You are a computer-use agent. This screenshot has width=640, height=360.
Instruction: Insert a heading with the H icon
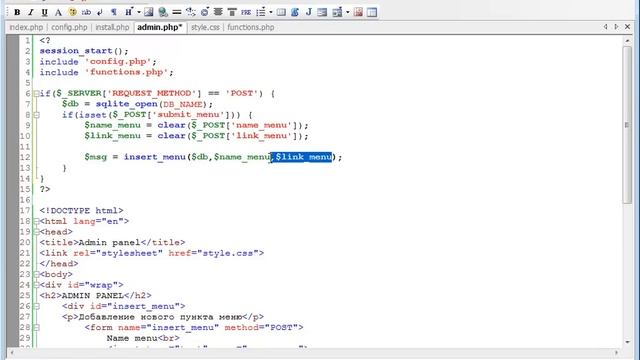point(129,12)
